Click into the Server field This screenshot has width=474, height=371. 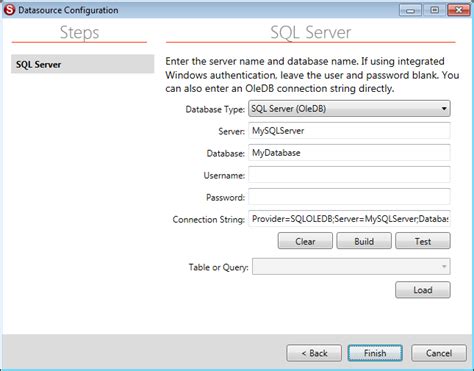349,131
